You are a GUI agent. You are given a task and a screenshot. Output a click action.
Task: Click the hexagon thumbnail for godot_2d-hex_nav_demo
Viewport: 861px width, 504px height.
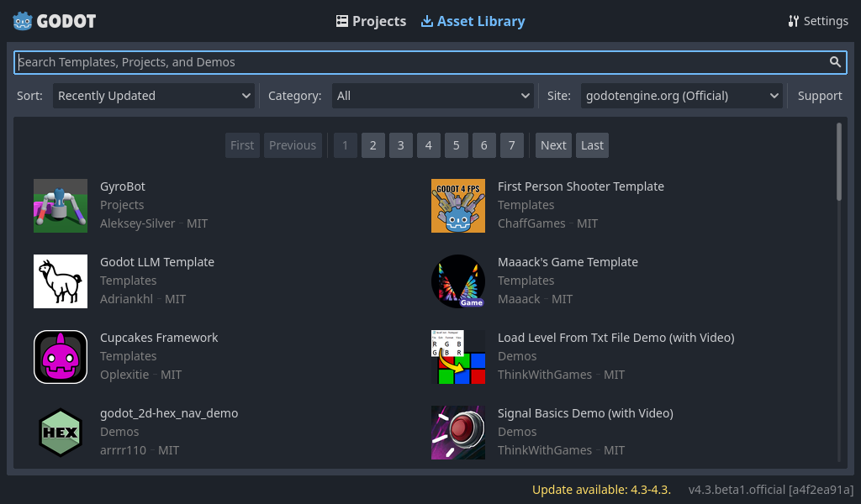tap(60, 432)
